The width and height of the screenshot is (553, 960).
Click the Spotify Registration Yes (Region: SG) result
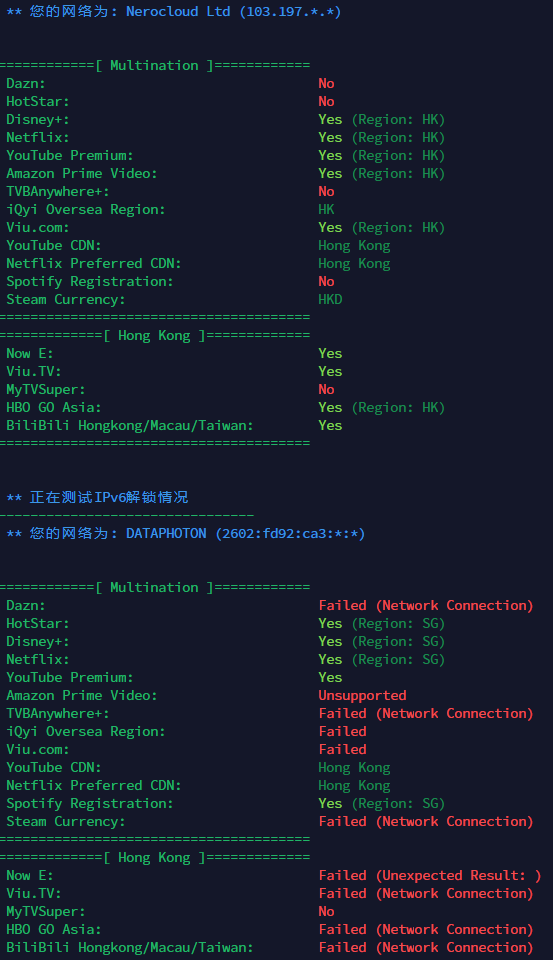pyautogui.click(x=382, y=803)
